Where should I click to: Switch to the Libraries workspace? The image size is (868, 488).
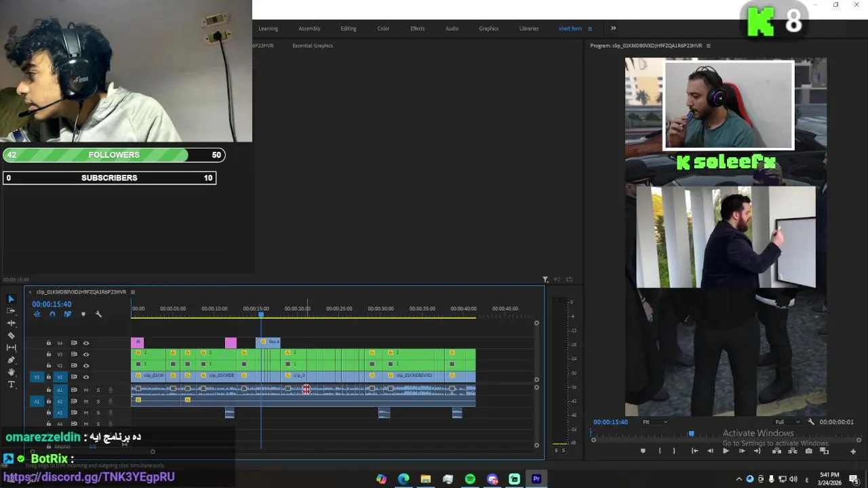point(529,28)
